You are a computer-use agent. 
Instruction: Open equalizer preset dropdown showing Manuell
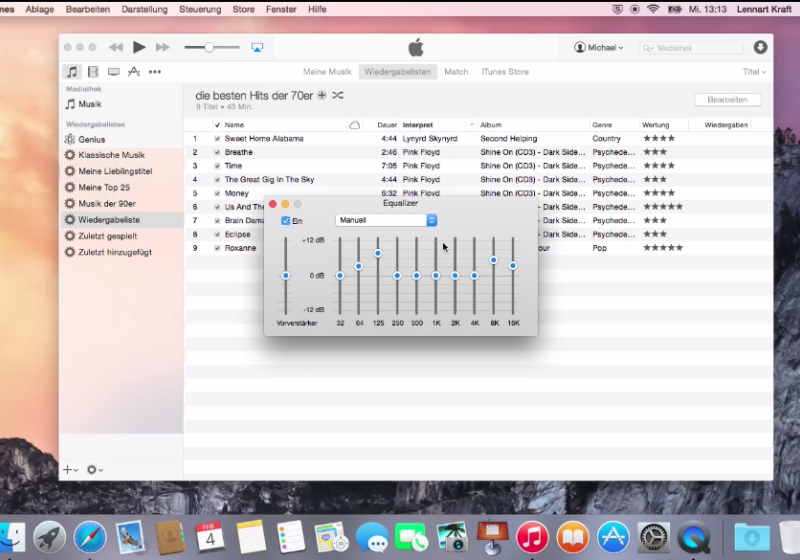tap(386, 220)
